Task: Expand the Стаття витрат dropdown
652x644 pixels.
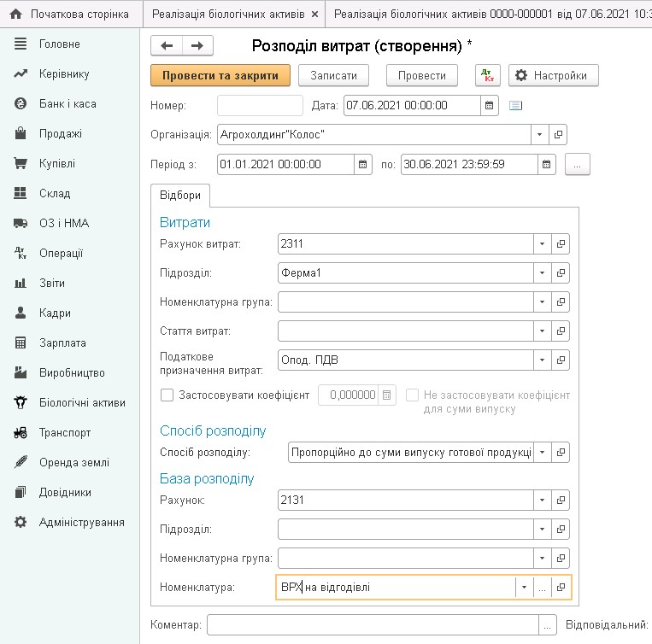Action: coord(541,330)
